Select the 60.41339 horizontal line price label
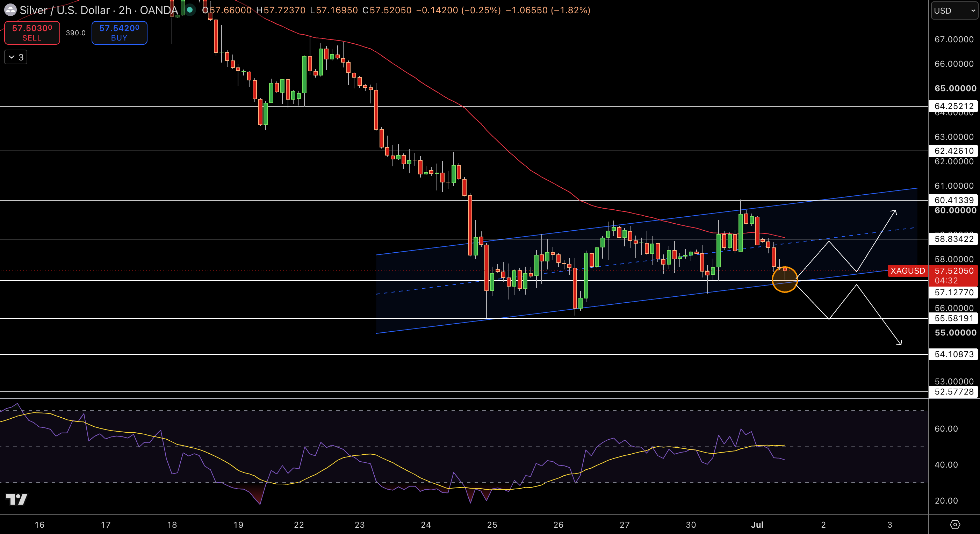The height and width of the screenshot is (534, 980). [x=953, y=200]
